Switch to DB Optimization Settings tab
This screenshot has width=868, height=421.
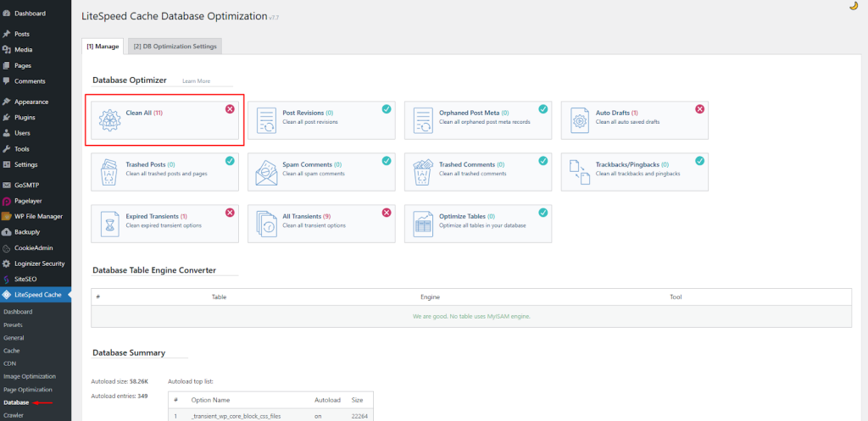175,46
